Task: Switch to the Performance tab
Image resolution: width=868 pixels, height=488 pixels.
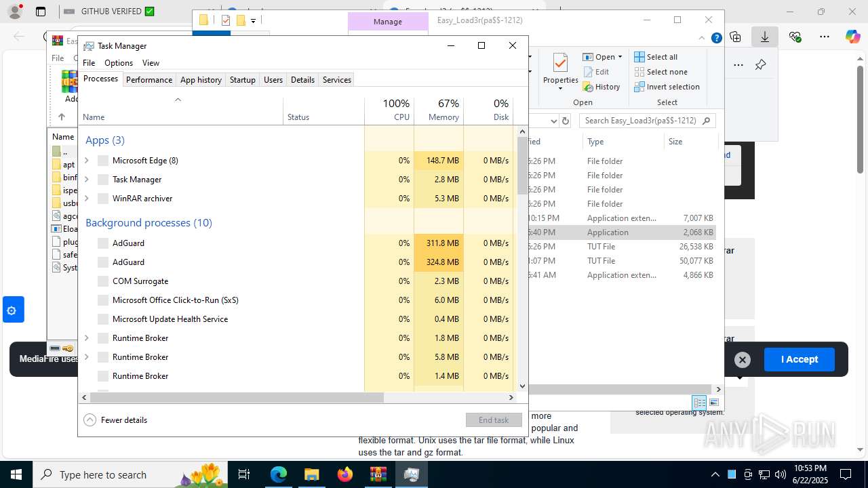Action: (149, 80)
